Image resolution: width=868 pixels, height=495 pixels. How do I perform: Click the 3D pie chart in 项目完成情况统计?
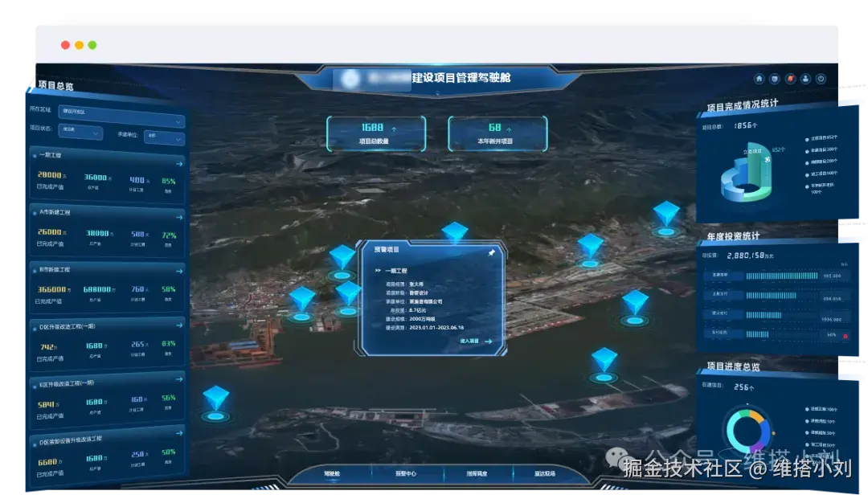coord(747,172)
